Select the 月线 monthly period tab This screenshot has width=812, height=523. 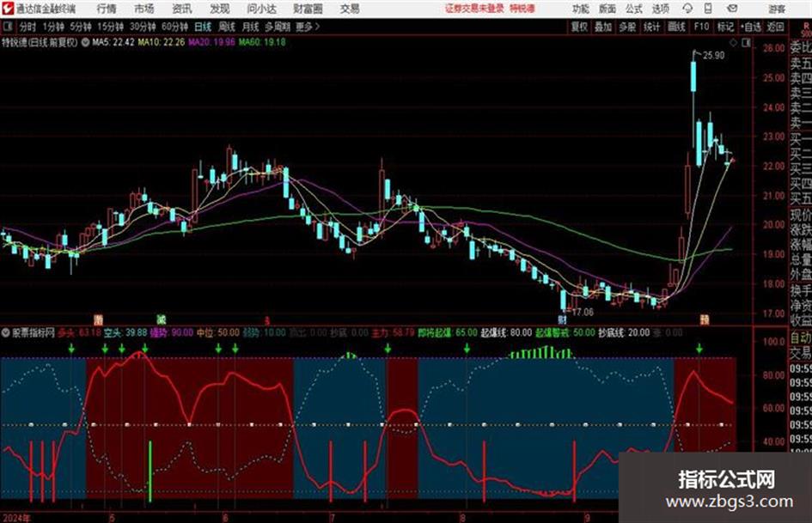pos(251,27)
